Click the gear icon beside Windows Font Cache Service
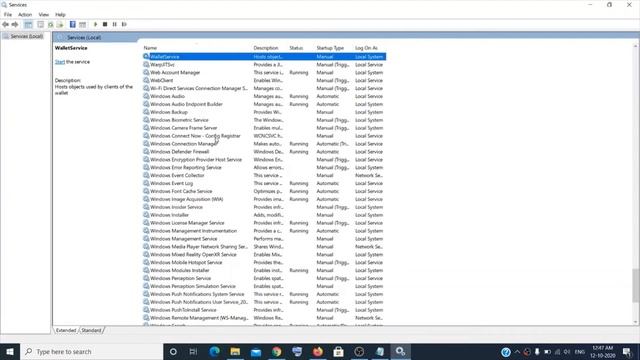Screen dimensions: 640x360 (146, 191)
